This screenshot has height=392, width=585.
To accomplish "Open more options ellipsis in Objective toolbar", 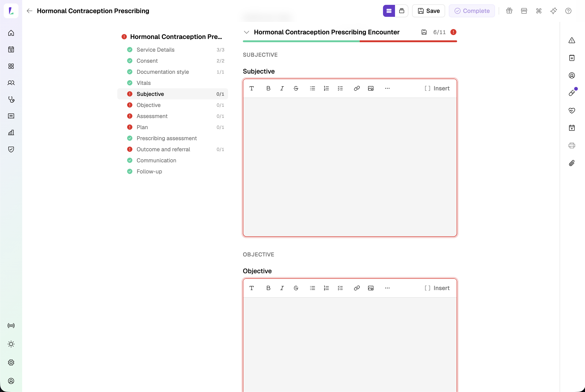I will [x=387, y=288].
